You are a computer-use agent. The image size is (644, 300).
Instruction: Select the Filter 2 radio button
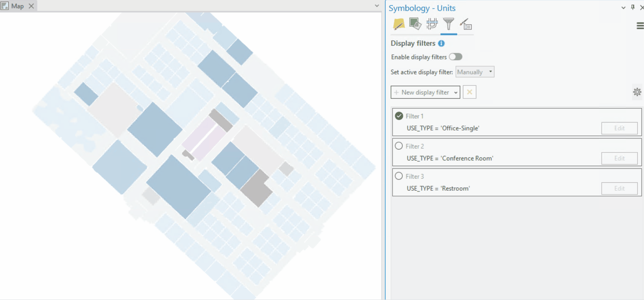pyautogui.click(x=399, y=146)
